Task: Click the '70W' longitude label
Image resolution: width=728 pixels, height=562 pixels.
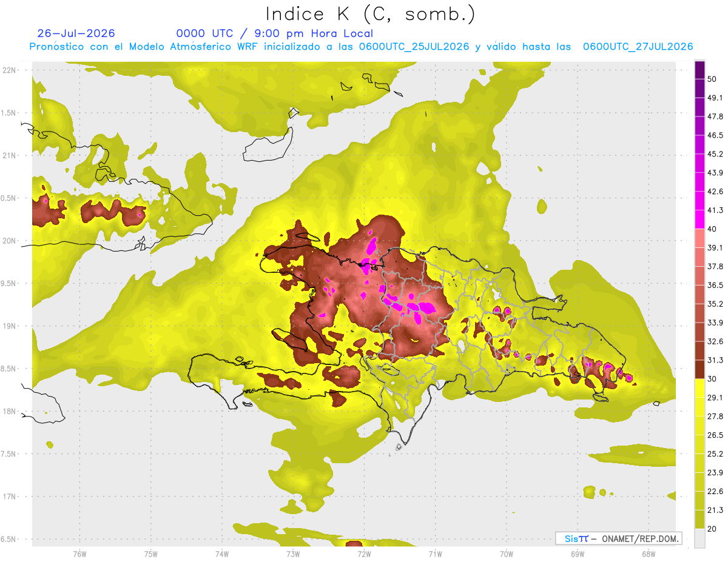Action: [x=507, y=554]
